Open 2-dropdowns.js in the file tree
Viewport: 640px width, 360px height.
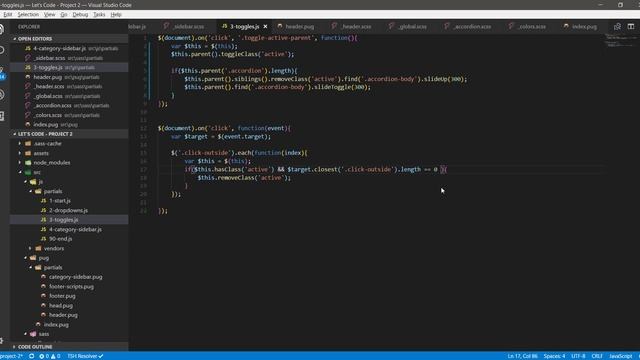68,210
